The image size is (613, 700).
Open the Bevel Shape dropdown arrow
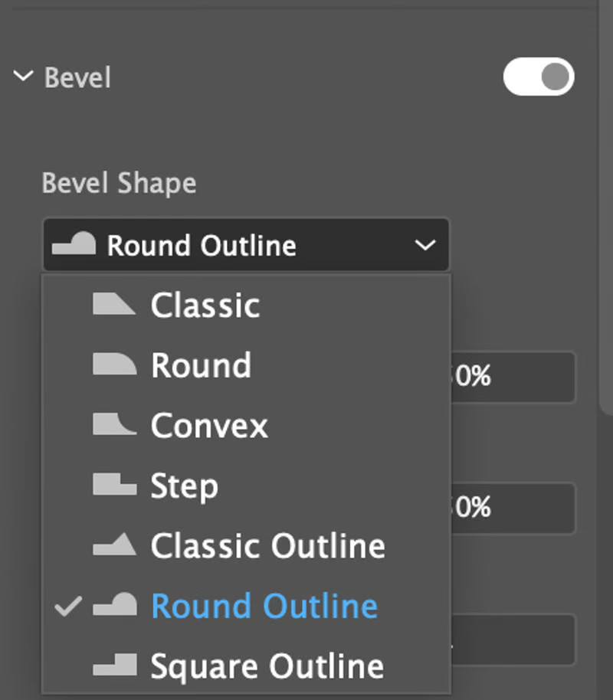[424, 246]
